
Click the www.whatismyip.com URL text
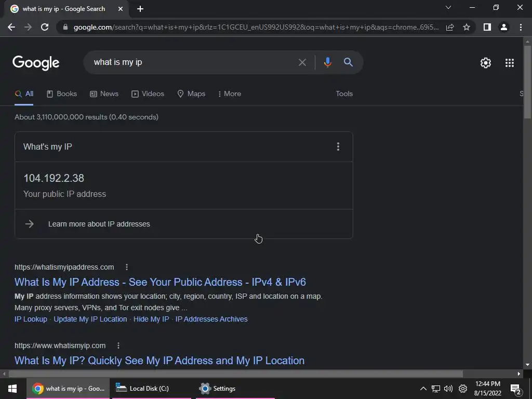(x=60, y=345)
